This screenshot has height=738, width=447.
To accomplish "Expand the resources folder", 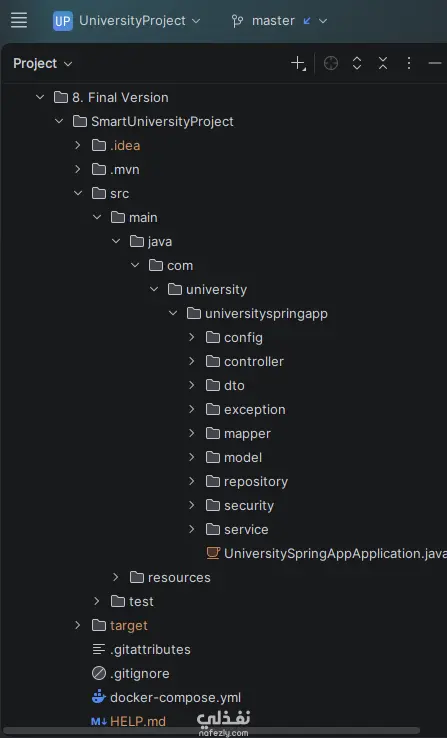I will pos(116,577).
